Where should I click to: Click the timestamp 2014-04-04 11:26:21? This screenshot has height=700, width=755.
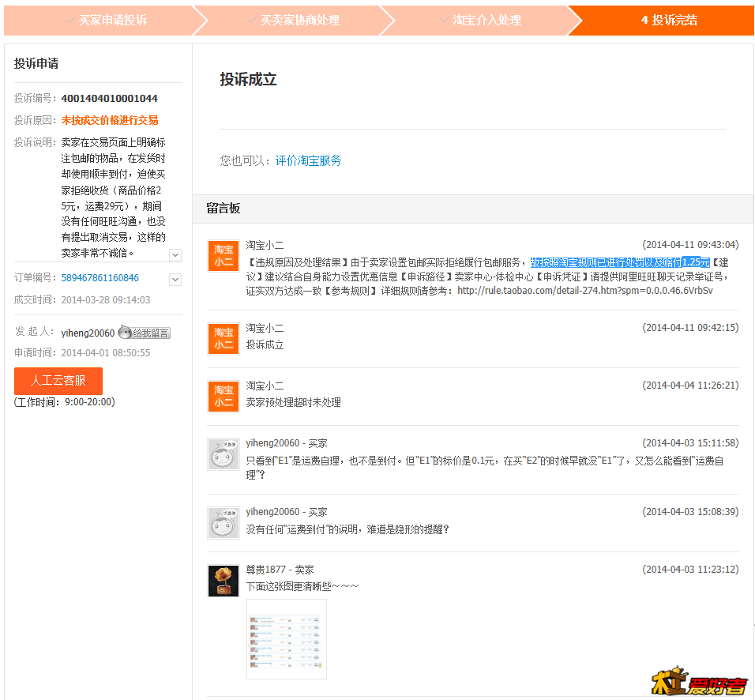[x=690, y=386]
